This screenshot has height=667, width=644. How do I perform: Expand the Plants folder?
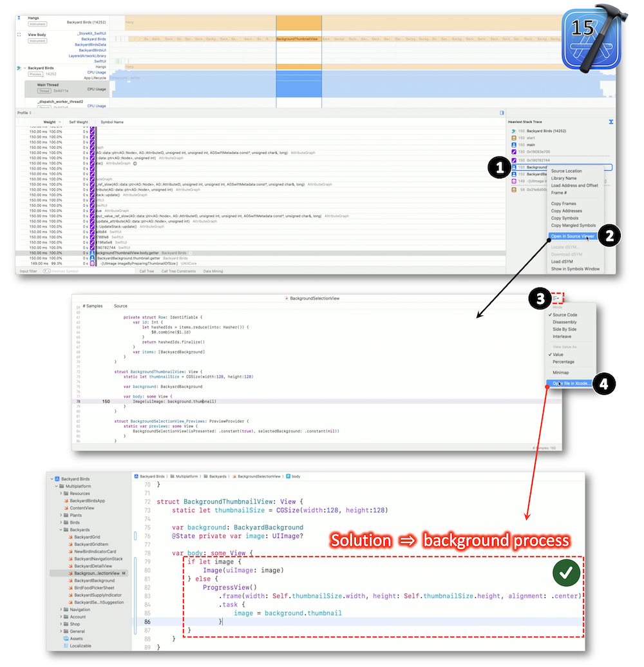[61, 515]
